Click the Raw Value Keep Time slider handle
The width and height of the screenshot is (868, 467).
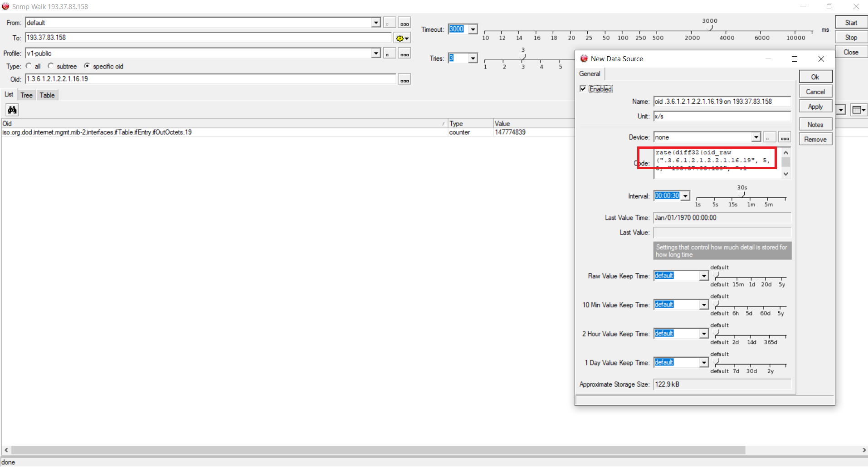(x=716, y=274)
